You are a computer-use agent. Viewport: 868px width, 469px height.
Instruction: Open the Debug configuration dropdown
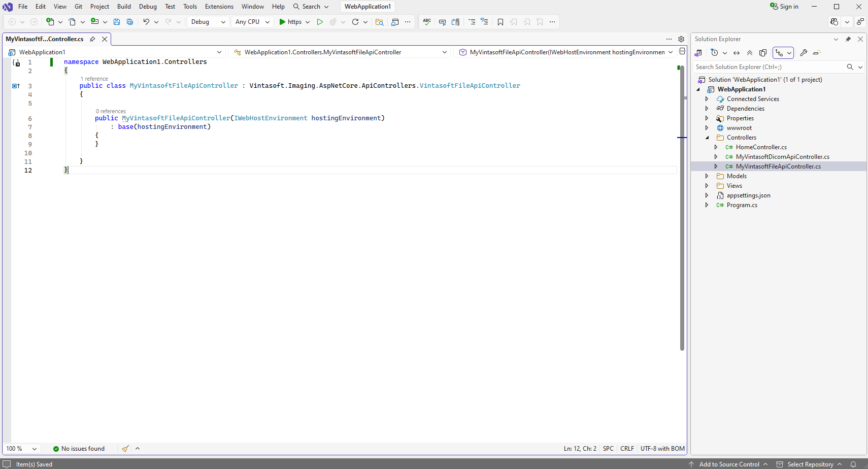click(x=208, y=22)
